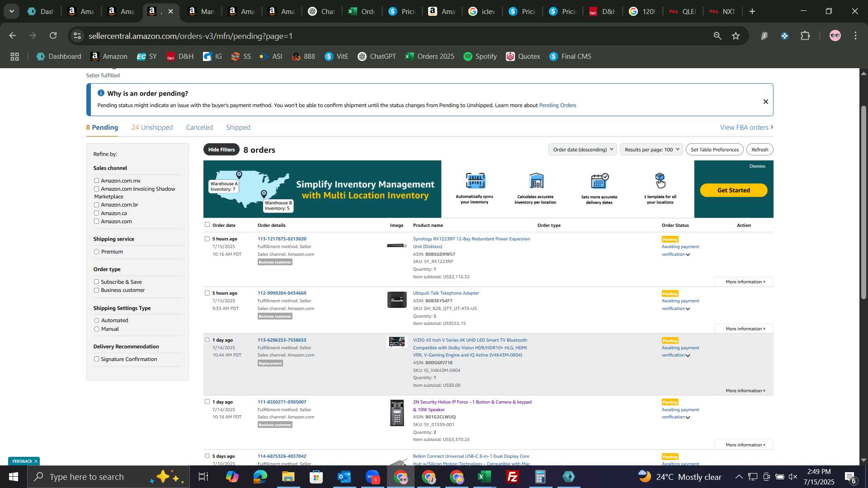The image size is (868, 488).
Task: Check the Amazon.com.br sales channel filter
Action: [96, 205]
